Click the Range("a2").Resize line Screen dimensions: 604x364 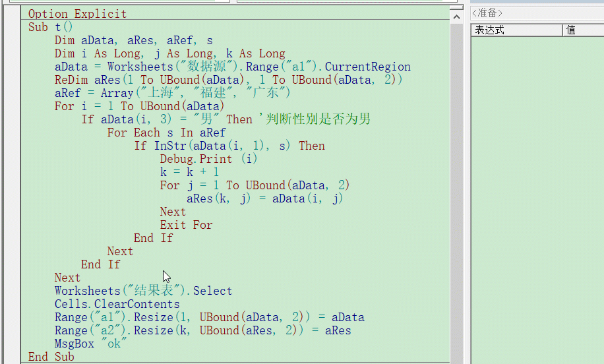coord(202,330)
